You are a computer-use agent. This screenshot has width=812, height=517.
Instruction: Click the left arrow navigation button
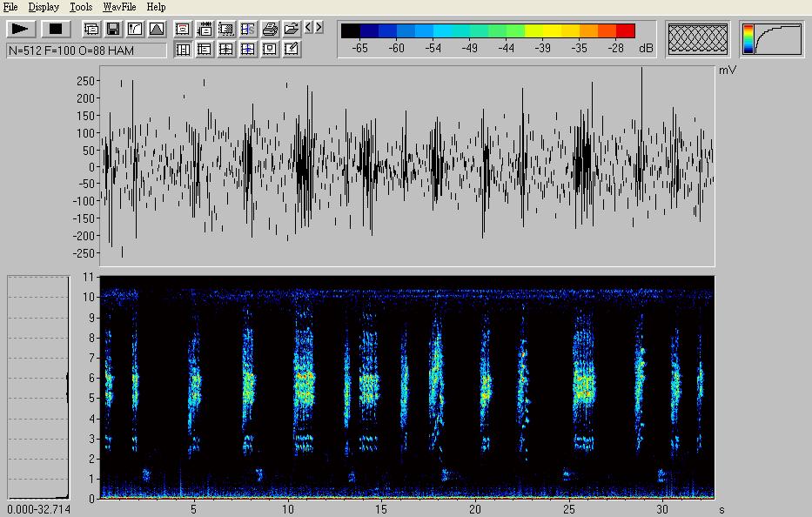tap(309, 28)
